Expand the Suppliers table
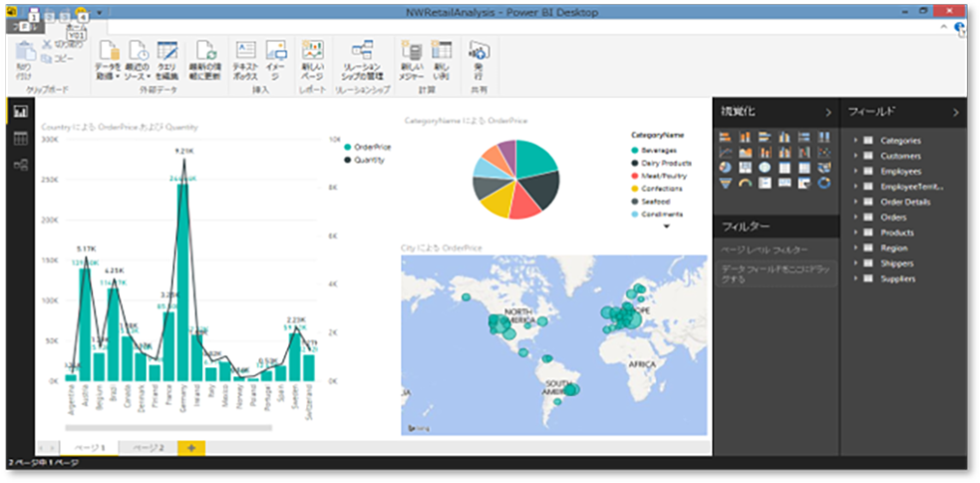The image size is (980, 483). coord(855,278)
